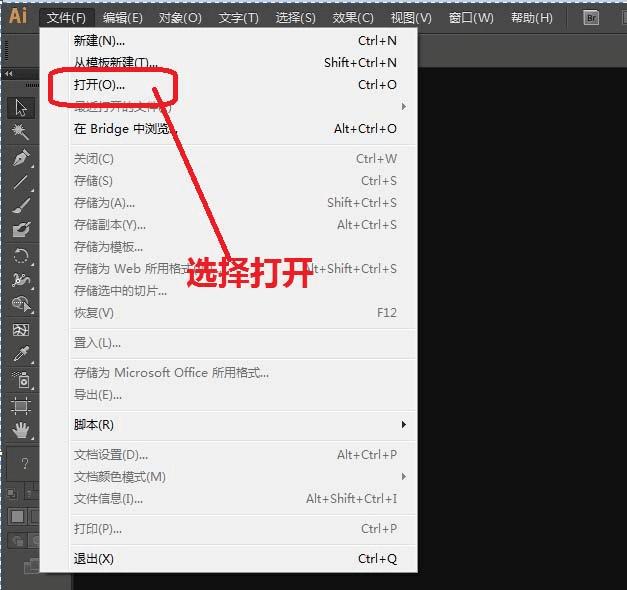This screenshot has width=627, height=590.
Task: Select the Shape Builder tool
Action: [x=21, y=304]
